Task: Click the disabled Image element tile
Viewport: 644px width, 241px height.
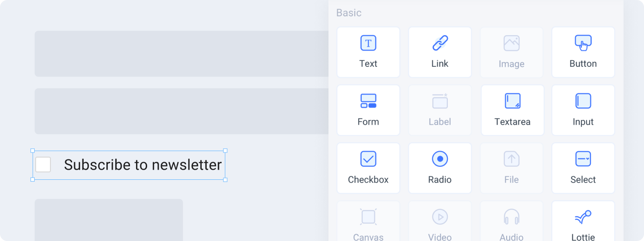Action: [x=511, y=52]
